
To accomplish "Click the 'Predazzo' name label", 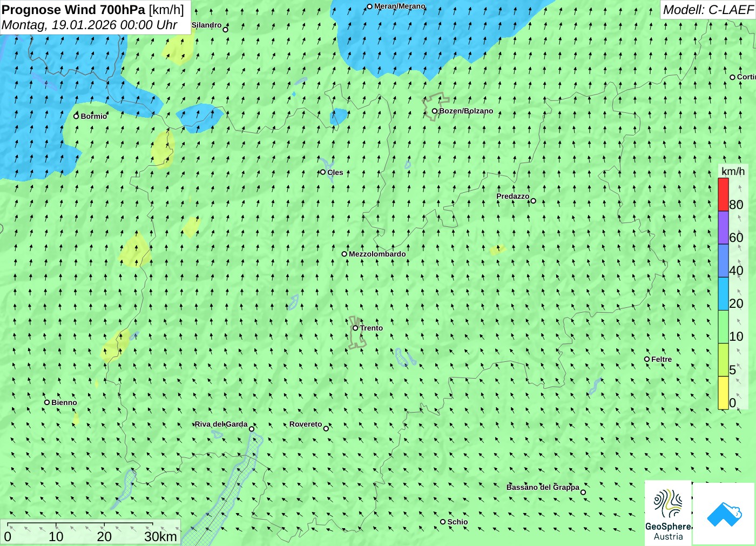I will coord(512,196).
